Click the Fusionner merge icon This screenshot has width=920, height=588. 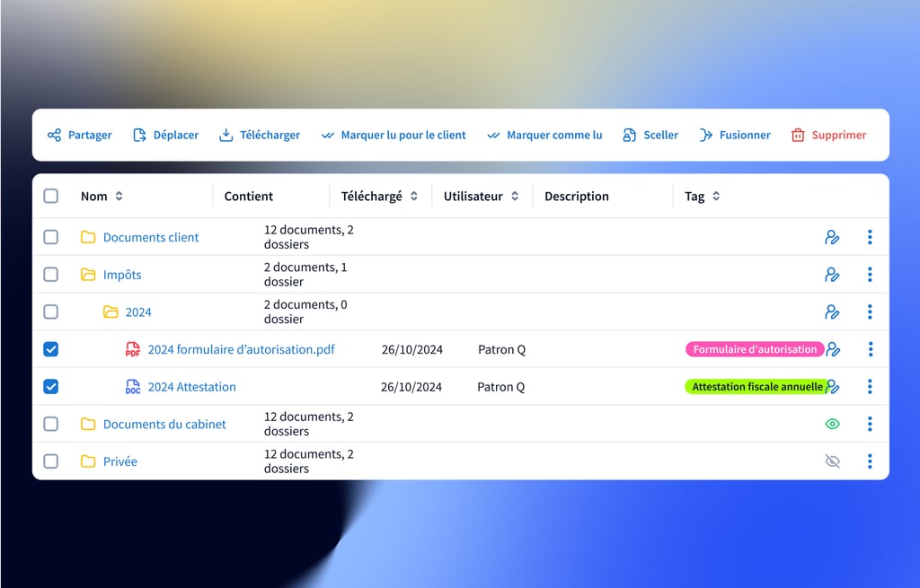point(706,136)
